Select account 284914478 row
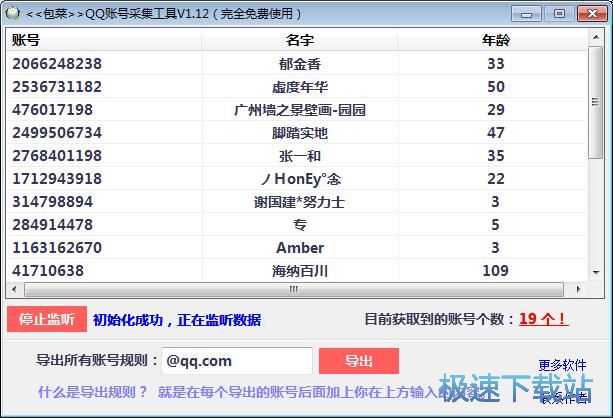This screenshot has height=418, width=613. click(x=297, y=225)
